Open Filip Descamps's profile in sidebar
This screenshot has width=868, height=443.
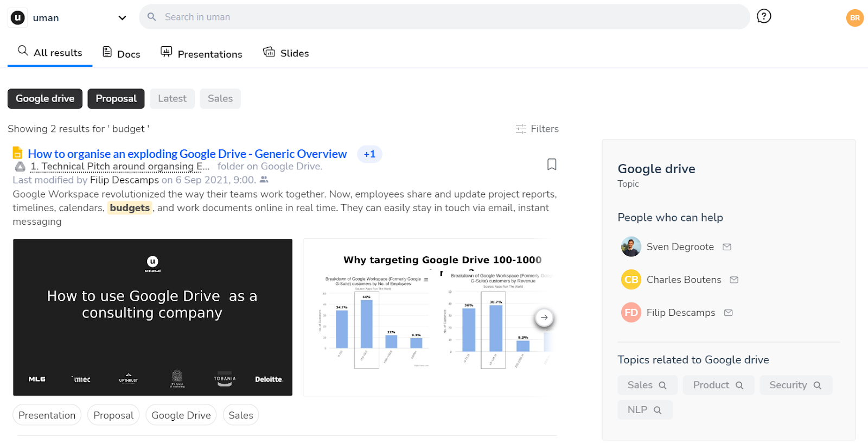[x=681, y=313]
